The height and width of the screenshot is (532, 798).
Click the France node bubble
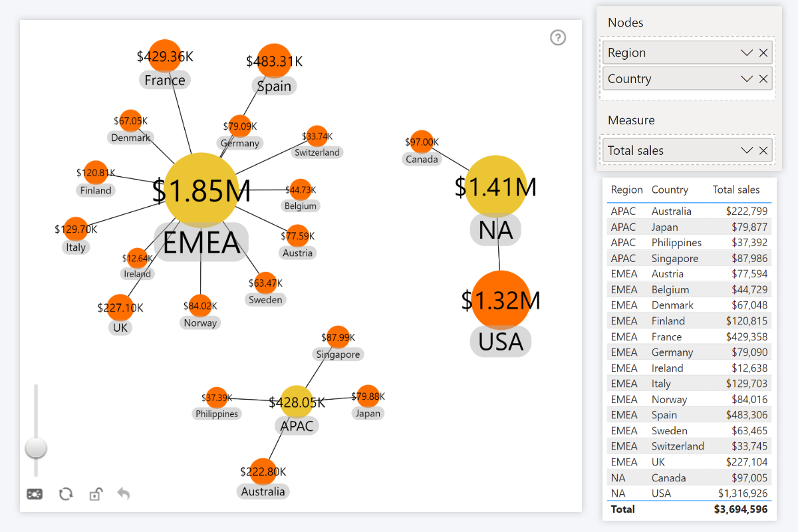(x=164, y=56)
